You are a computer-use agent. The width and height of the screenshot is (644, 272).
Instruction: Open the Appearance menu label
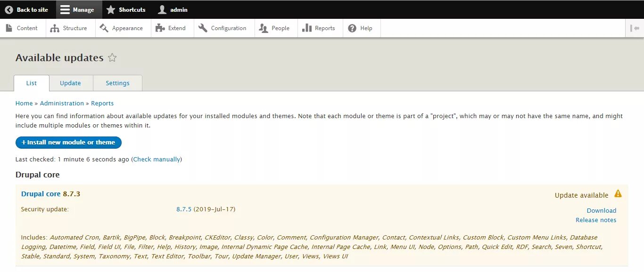point(127,28)
